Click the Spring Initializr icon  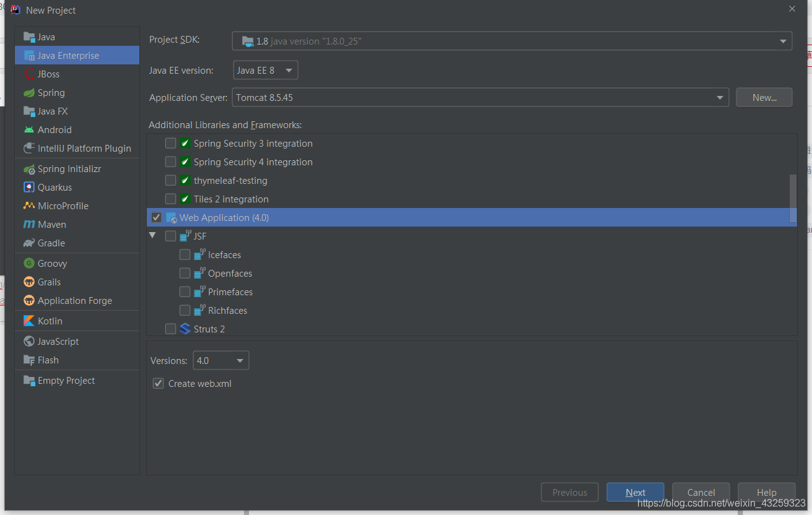click(29, 169)
